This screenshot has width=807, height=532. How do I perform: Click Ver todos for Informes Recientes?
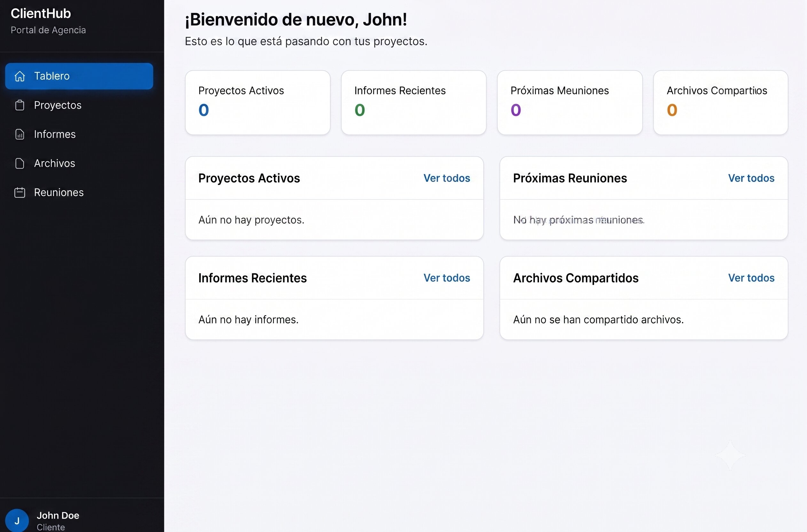tap(447, 278)
